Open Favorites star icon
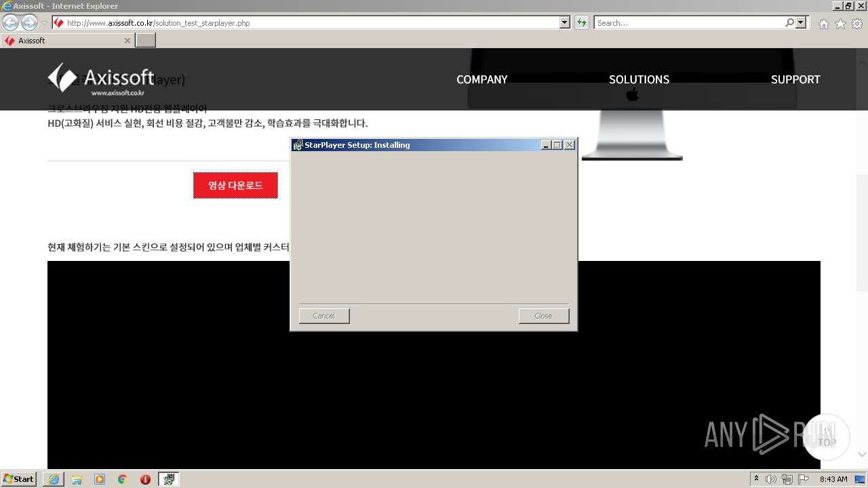This screenshot has width=868, height=488. click(x=840, y=24)
